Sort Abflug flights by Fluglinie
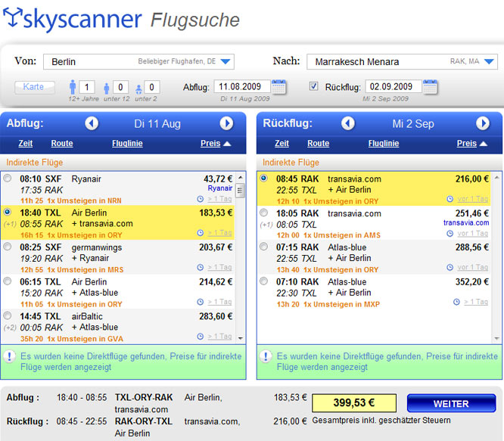 [x=127, y=143]
